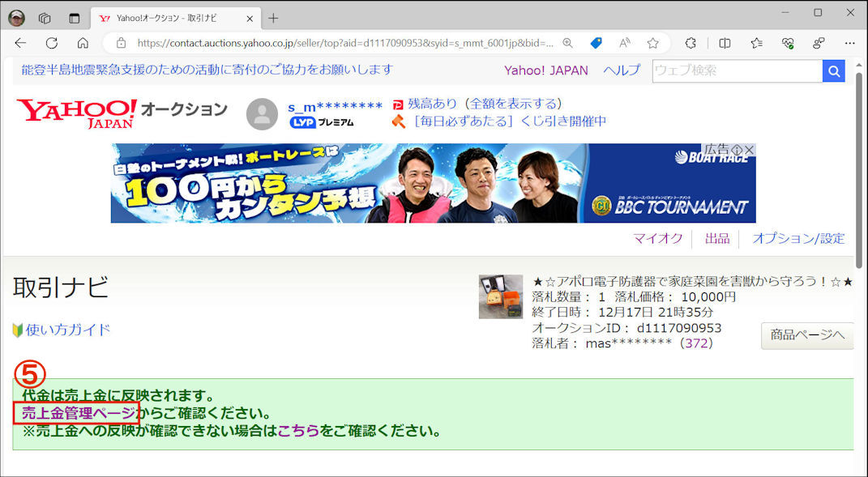868x477 pixels.
Task: Open the マイオク menu link
Action: coord(657,238)
